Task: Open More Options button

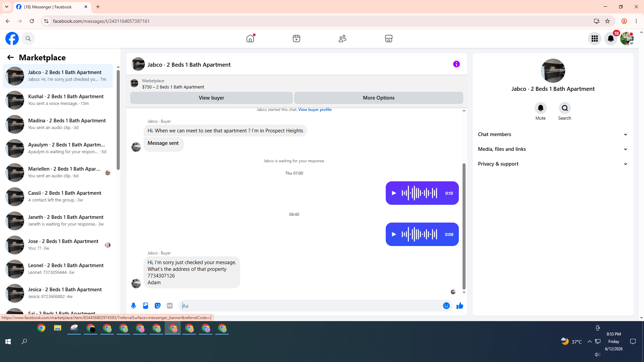Action: (x=379, y=98)
